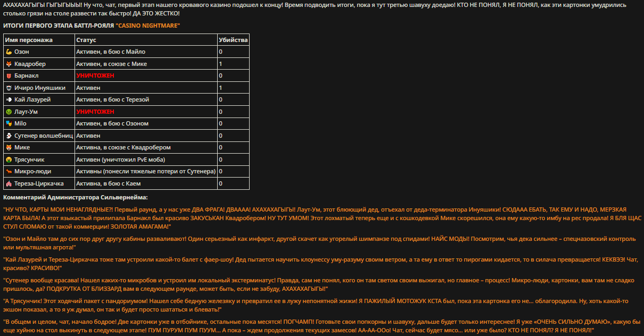Viewport: 644px width, 336px height.
Task: Click the face emoji beside Трясунчик
Action: click(9, 159)
